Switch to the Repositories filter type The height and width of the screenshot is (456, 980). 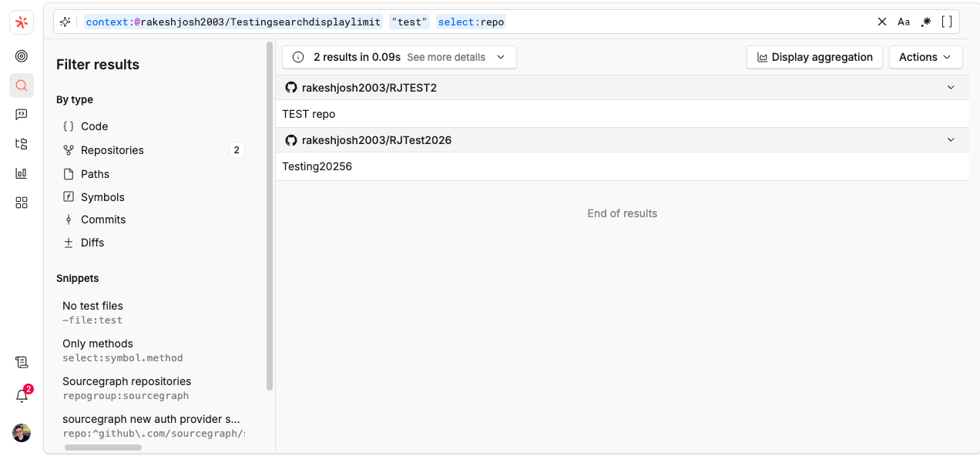click(112, 149)
